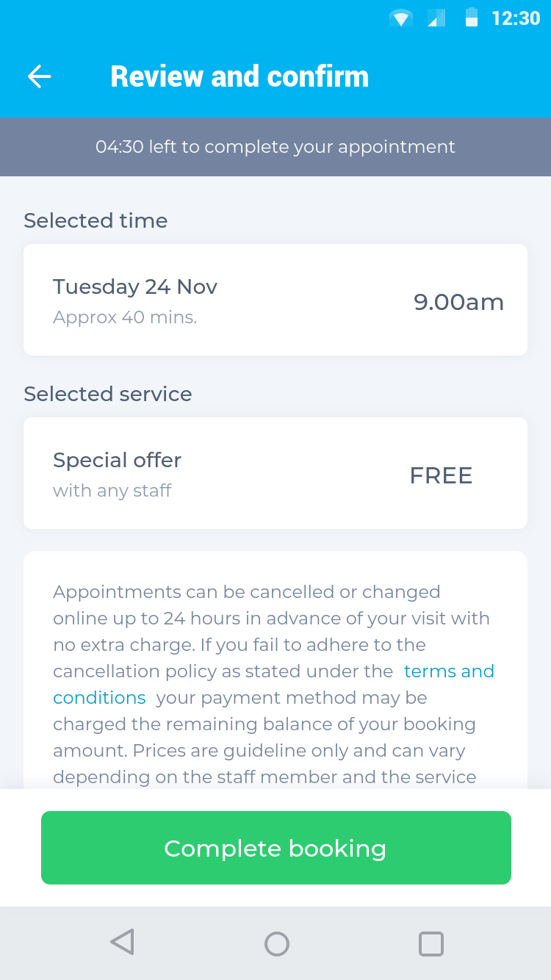Tap the FREE price label
551x980 pixels.
[x=441, y=475]
